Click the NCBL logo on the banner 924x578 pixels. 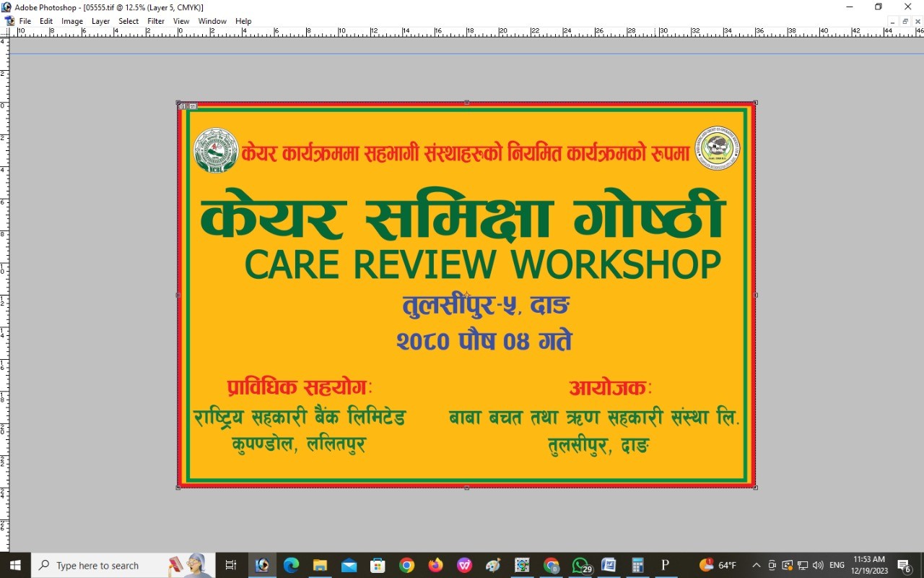tap(215, 150)
